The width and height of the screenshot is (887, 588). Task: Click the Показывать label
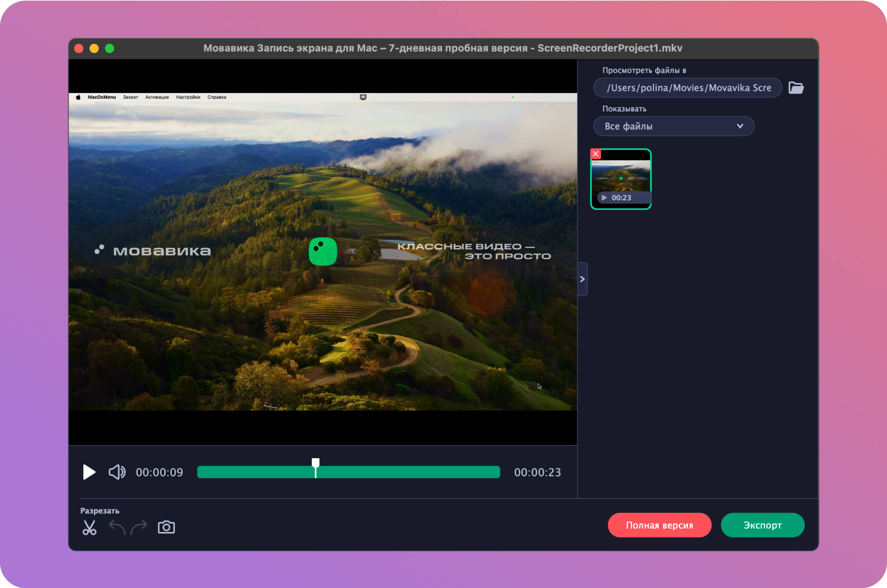point(624,109)
